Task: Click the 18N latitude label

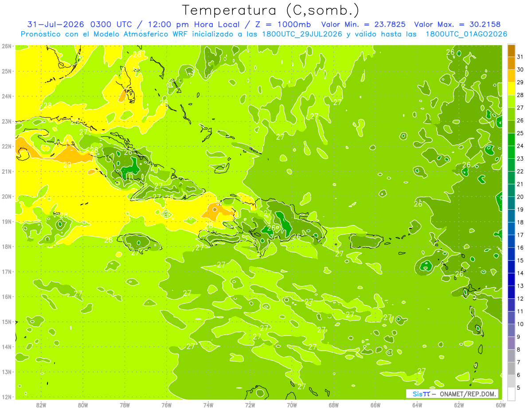Action: tap(7, 247)
